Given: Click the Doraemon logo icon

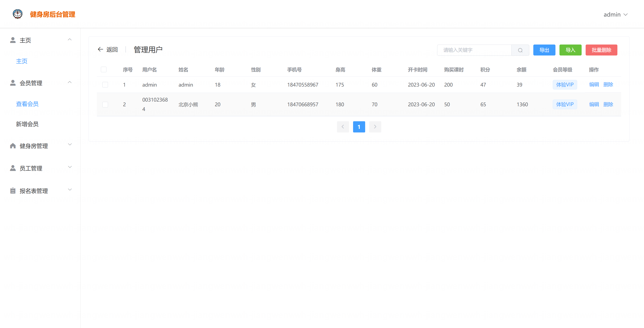Looking at the screenshot, I should coord(17,14).
